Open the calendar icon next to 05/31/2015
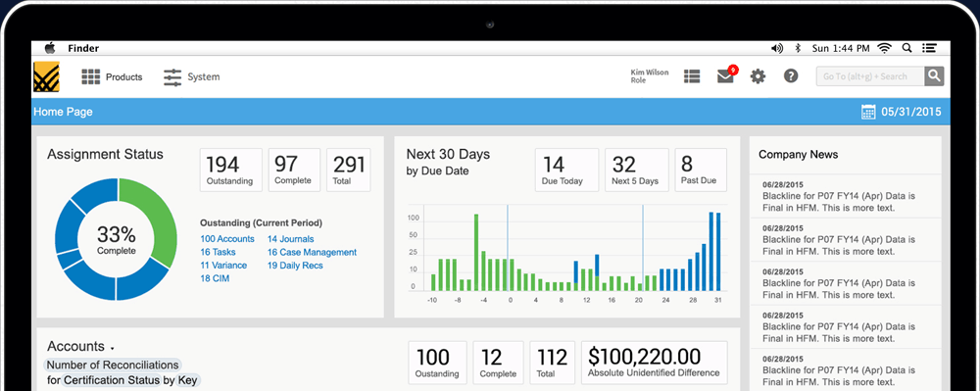 click(x=867, y=112)
